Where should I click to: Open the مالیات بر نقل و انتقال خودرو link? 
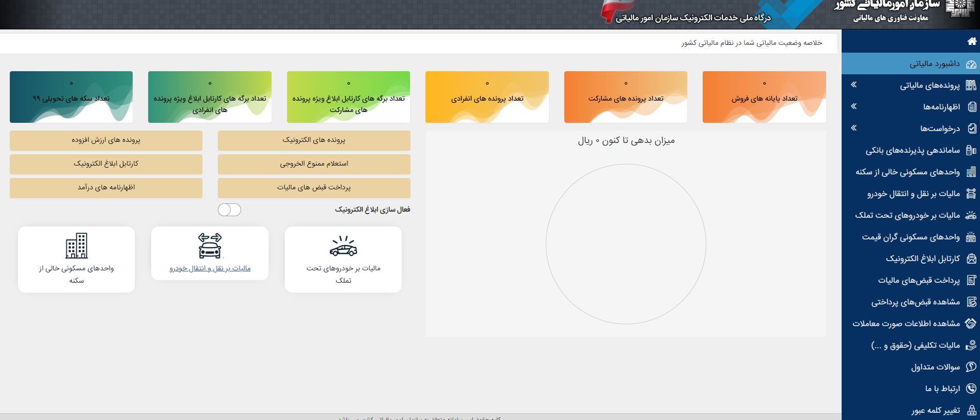(x=210, y=268)
